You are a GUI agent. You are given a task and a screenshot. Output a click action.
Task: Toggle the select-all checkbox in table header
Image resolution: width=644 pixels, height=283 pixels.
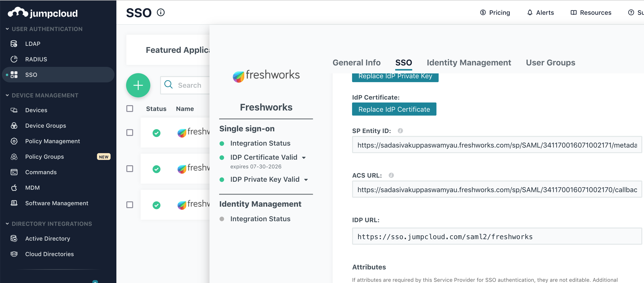[x=129, y=109]
